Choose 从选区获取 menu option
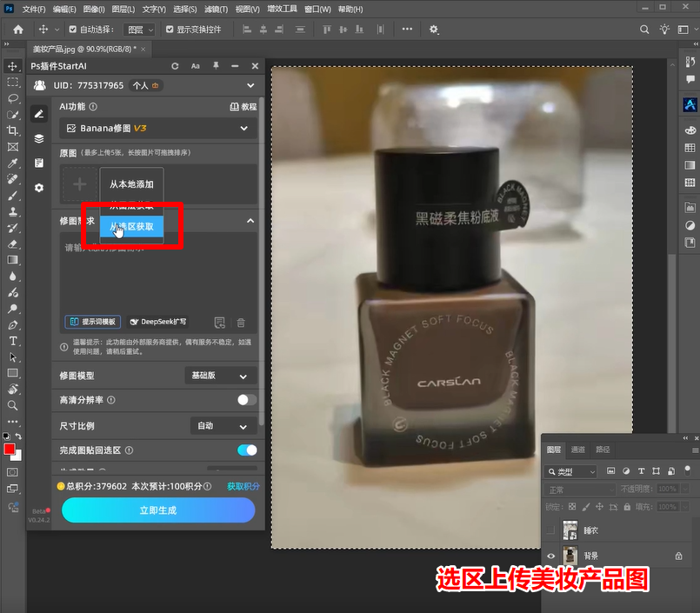 pos(131,227)
